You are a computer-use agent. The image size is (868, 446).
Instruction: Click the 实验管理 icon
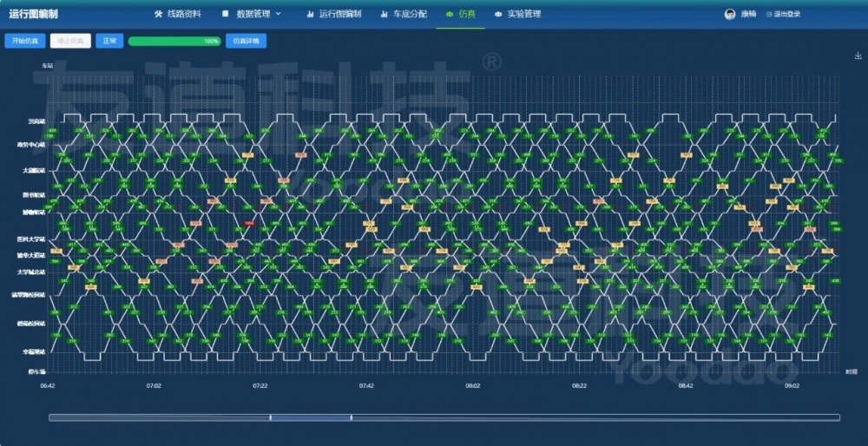[x=498, y=14]
